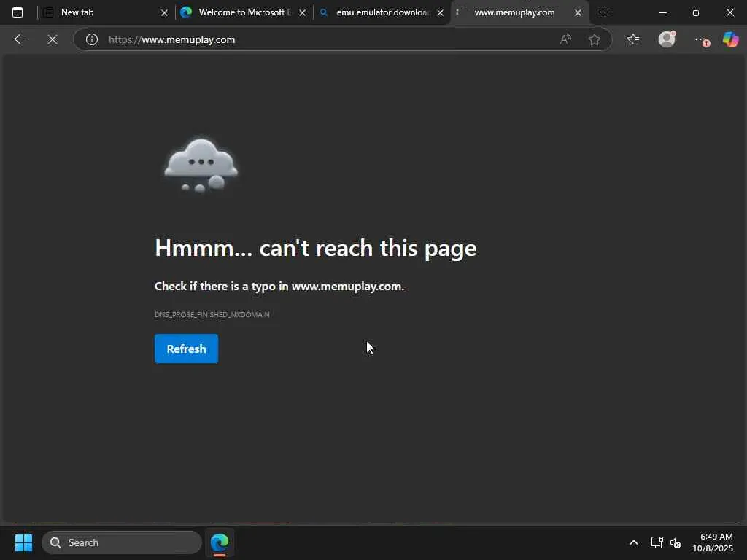Open the Windows Start menu
Screen dimensions: 747x560
(23, 542)
